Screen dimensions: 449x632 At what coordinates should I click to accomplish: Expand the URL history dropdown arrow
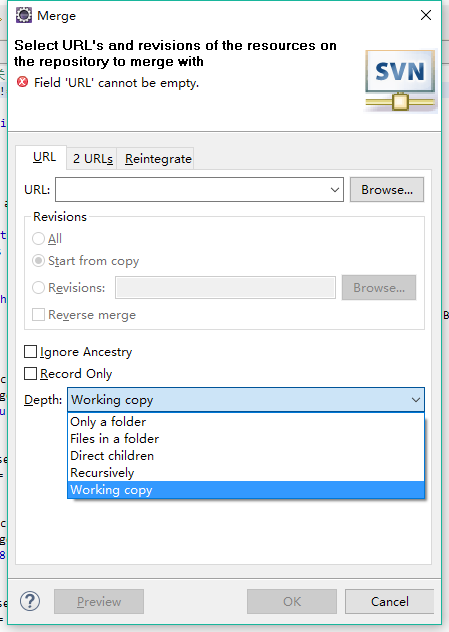tap(335, 189)
